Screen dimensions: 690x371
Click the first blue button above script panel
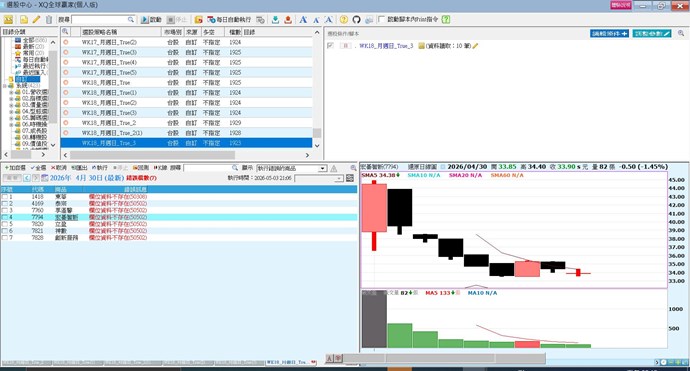609,33
